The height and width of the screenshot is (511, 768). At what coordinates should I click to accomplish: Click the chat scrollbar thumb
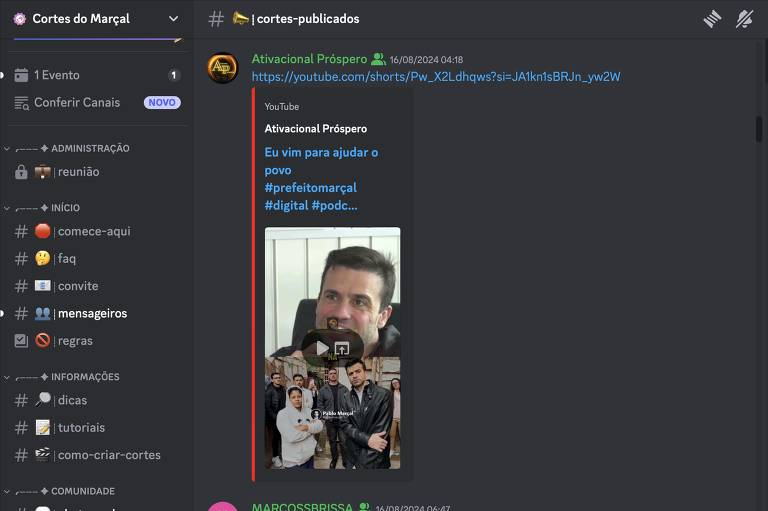coord(759,129)
